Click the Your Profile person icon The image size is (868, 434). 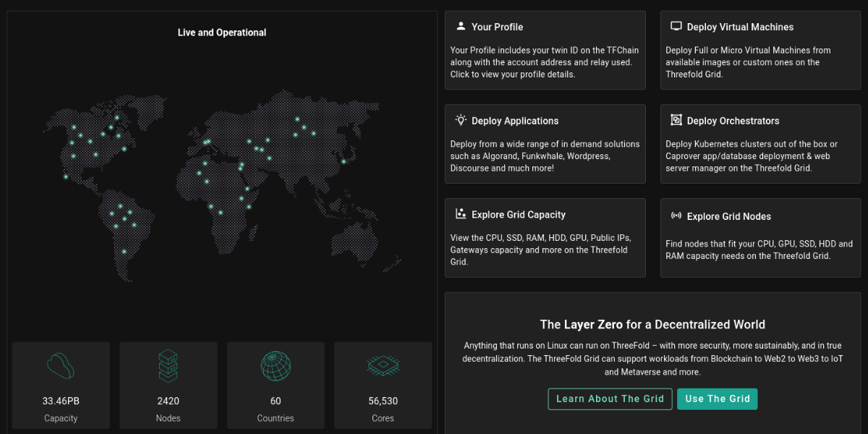[x=461, y=26]
